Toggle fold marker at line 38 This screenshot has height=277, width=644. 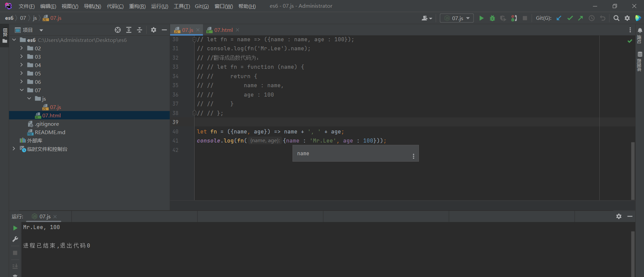coord(194,113)
